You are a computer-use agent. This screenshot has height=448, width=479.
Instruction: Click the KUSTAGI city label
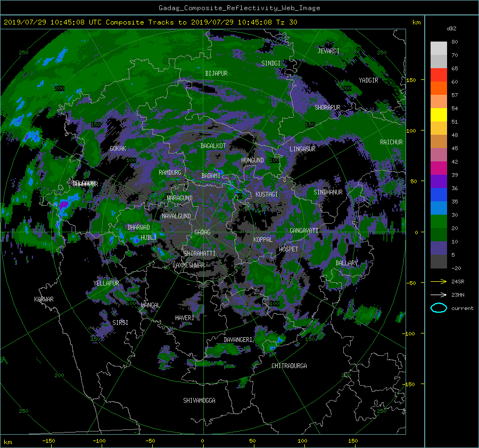pyautogui.click(x=267, y=194)
